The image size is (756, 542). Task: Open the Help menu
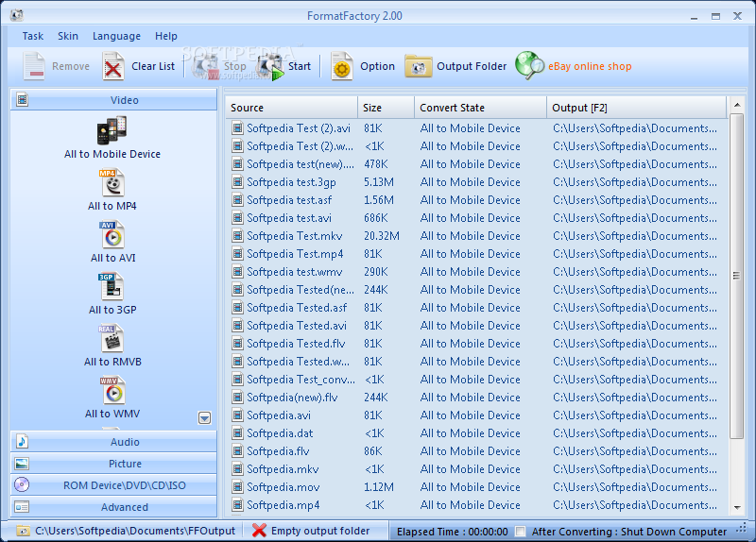tap(166, 36)
